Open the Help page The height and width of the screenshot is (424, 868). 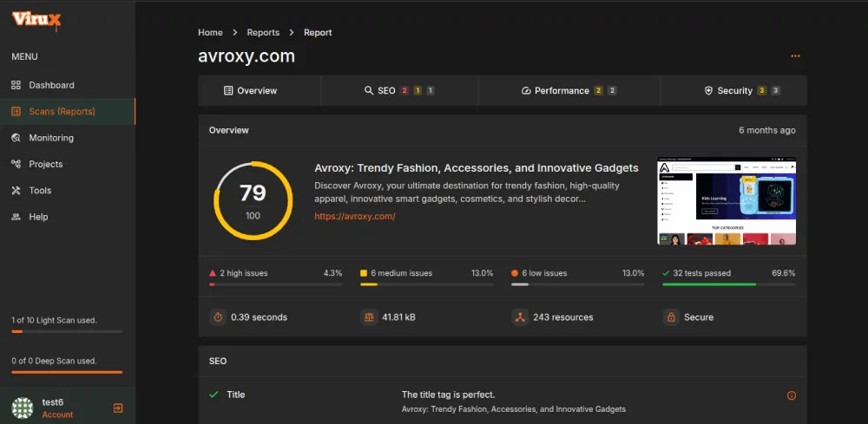[x=68, y=217]
